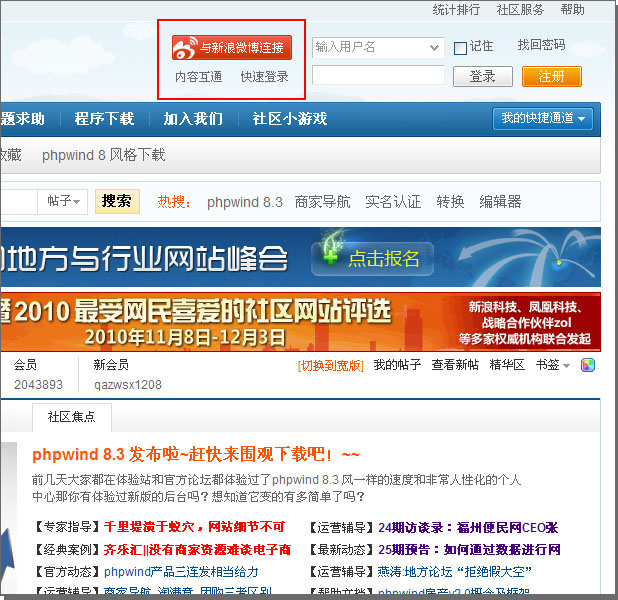
Task: Go to 加入我们 in navigation bar
Action: (193, 119)
